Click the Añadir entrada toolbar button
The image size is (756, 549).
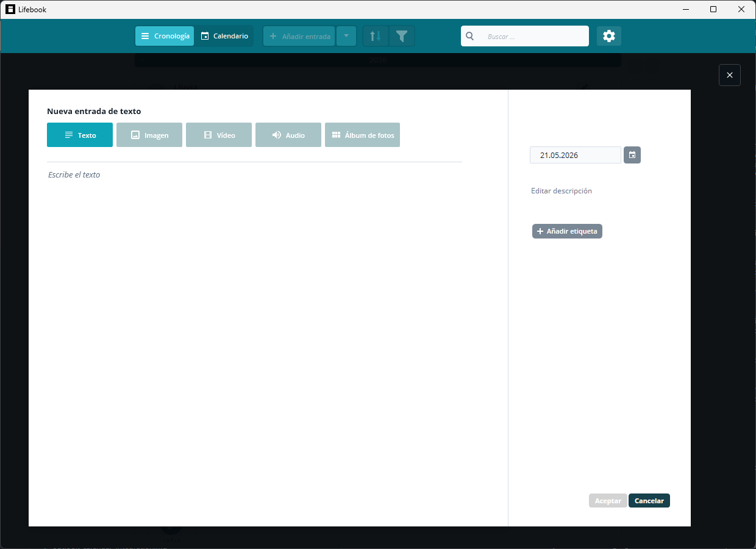299,36
